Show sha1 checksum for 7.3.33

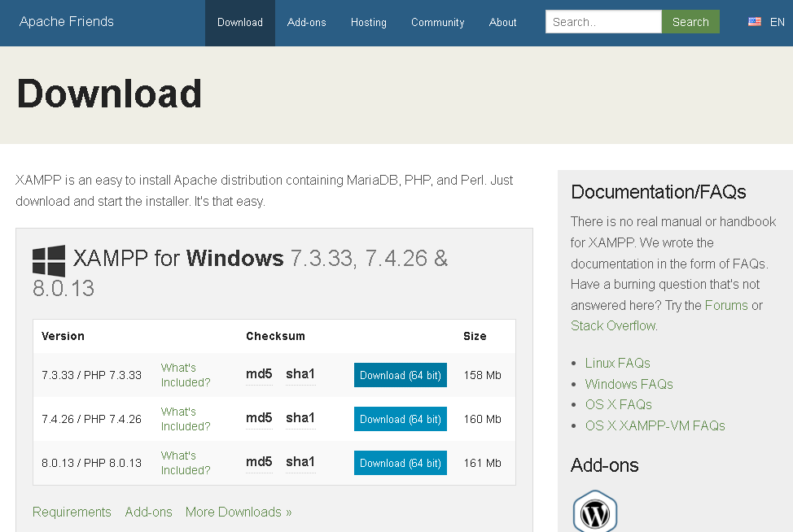[300, 374]
